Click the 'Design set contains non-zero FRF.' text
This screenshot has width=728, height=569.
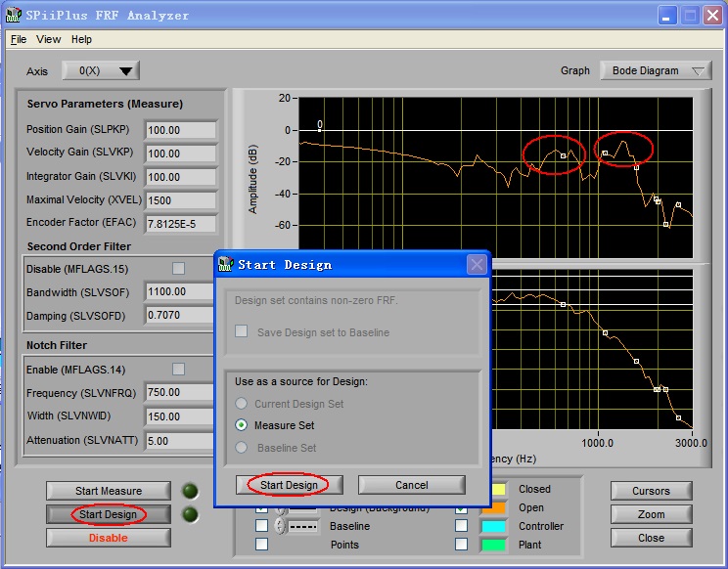click(316, 300)
